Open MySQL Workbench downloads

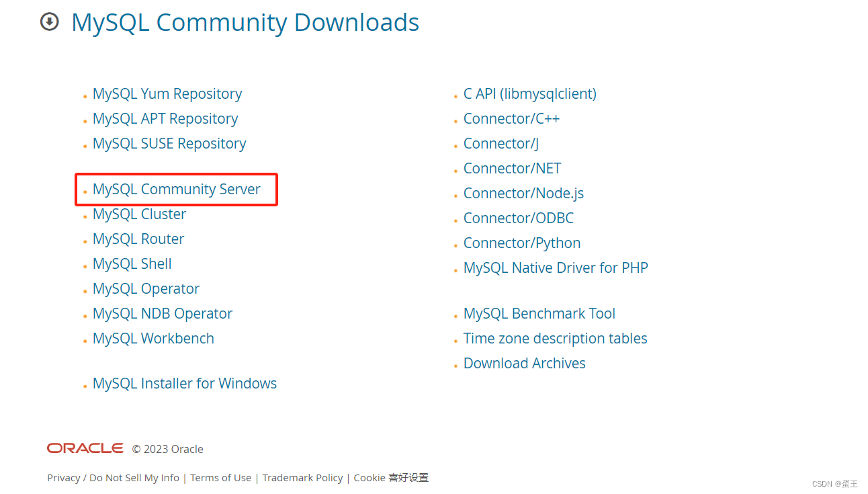153,339
